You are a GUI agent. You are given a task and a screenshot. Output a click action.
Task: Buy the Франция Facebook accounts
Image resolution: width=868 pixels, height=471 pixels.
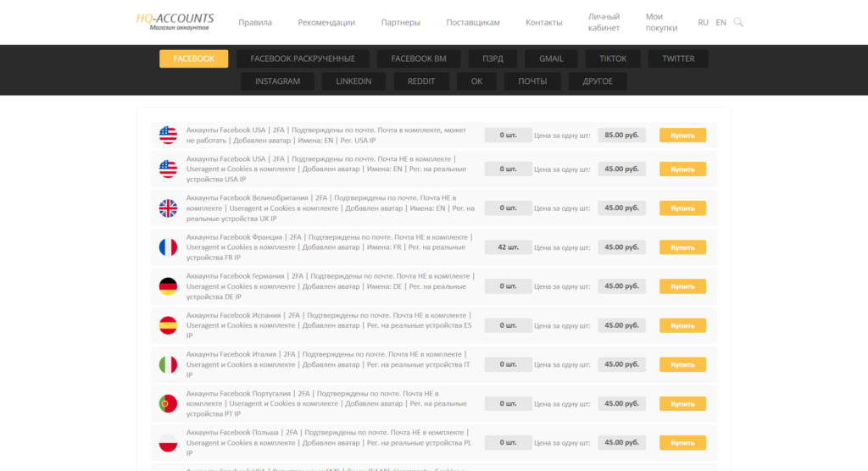(682, 247)
